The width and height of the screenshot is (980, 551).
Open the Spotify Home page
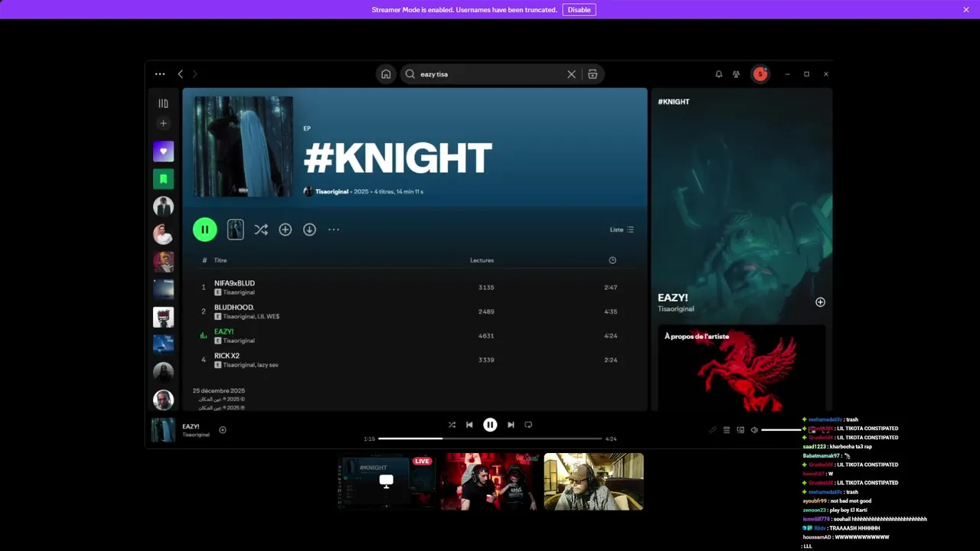click(386, 74)
